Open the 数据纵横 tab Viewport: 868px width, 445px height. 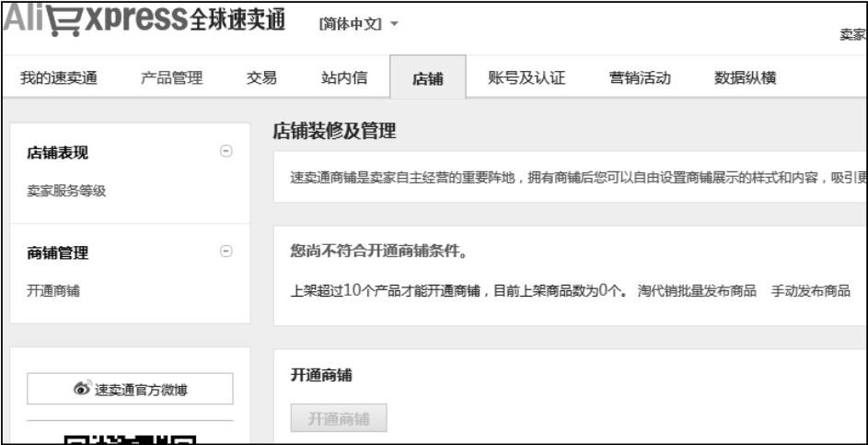pyautogui.click(x=745, y=77)
